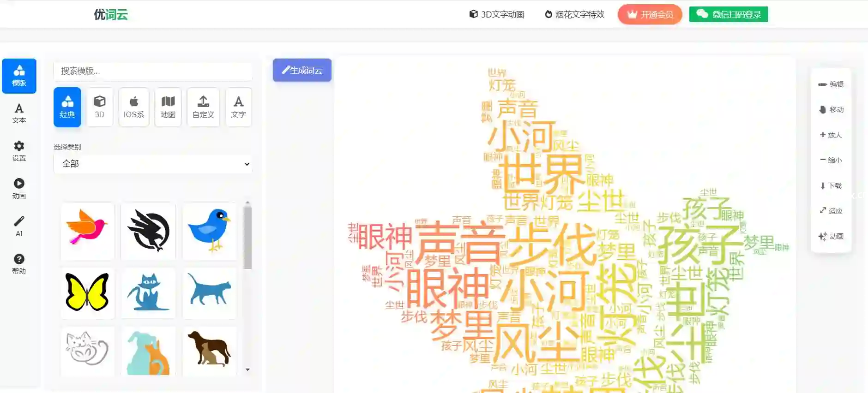Image resolution: width=868 pixels, height=393 pixels.
Task: Open the 3D文字动画 link
Action: point(497,14)
